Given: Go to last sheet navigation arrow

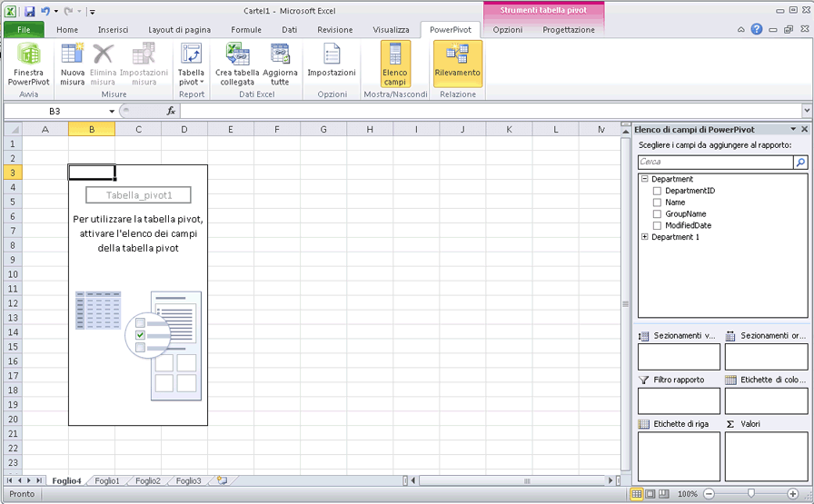Looking at the screenshot, I should point(38,481).
